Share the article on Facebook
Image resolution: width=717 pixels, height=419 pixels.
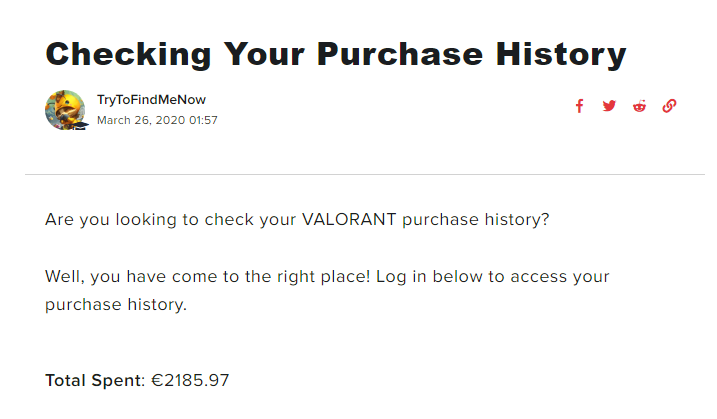[x=579, y=106]
